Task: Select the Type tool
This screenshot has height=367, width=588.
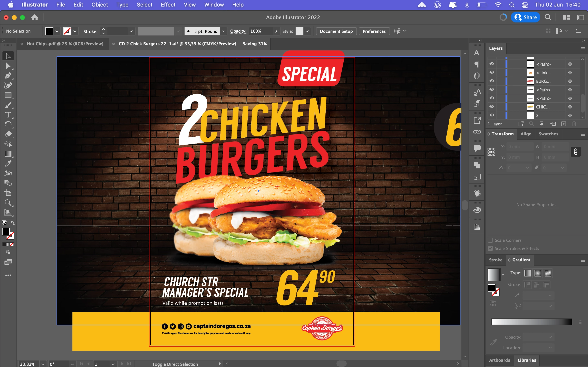Action: 8,115
